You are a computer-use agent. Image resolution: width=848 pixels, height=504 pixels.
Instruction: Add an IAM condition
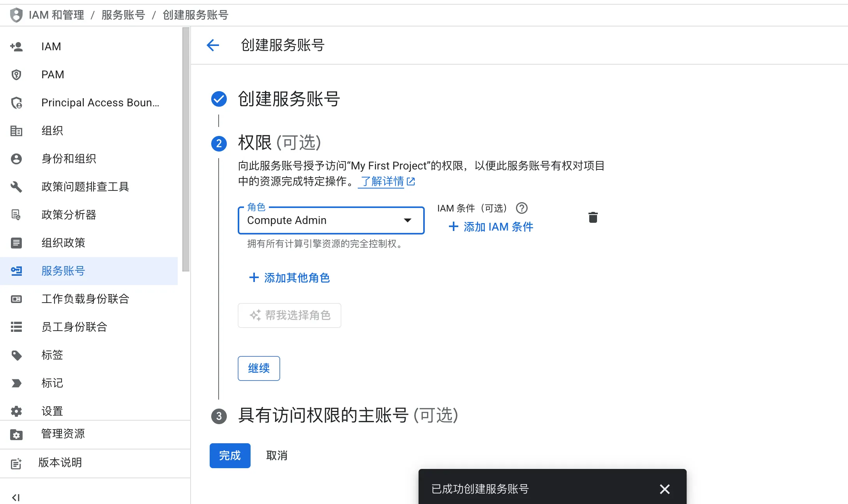[x=490, y=227]
